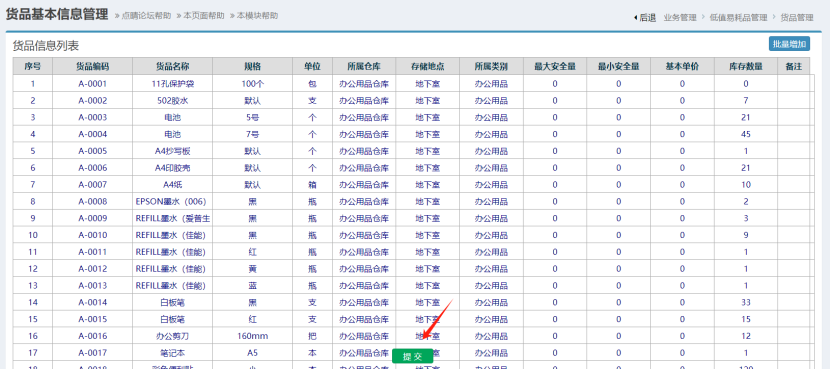Select the A4纸 row name
The image size is (830, 369).
[x=173, y=185]
